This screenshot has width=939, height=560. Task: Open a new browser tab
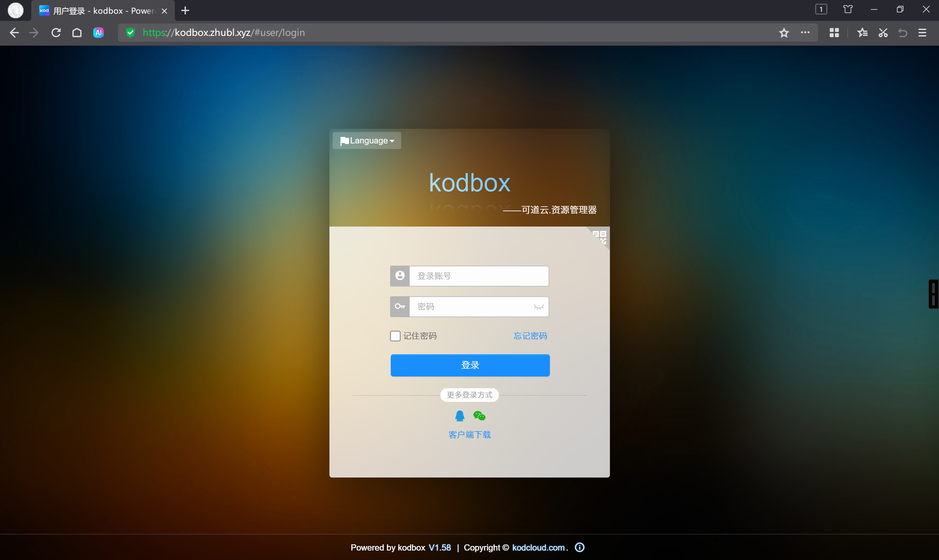[185, 10]
